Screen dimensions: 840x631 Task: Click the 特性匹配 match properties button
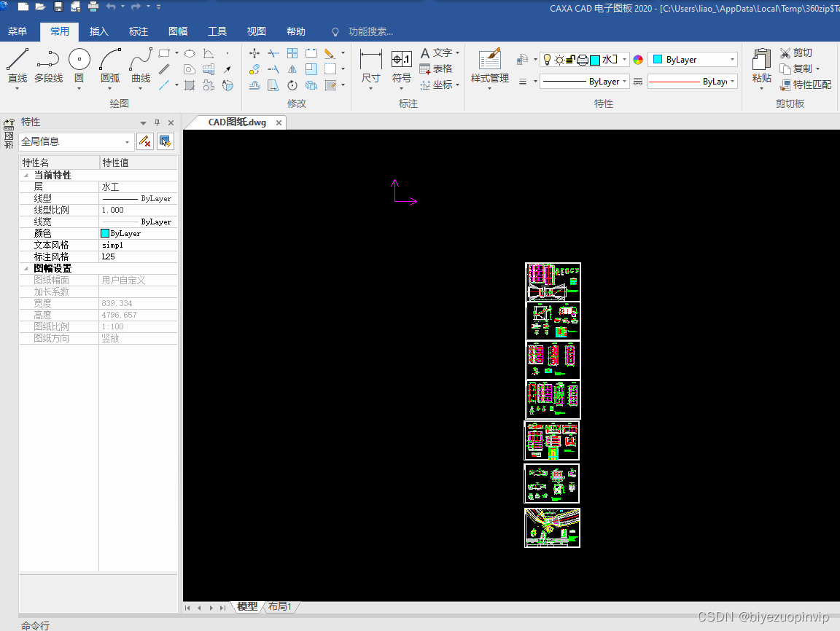[x=806, y=85]
